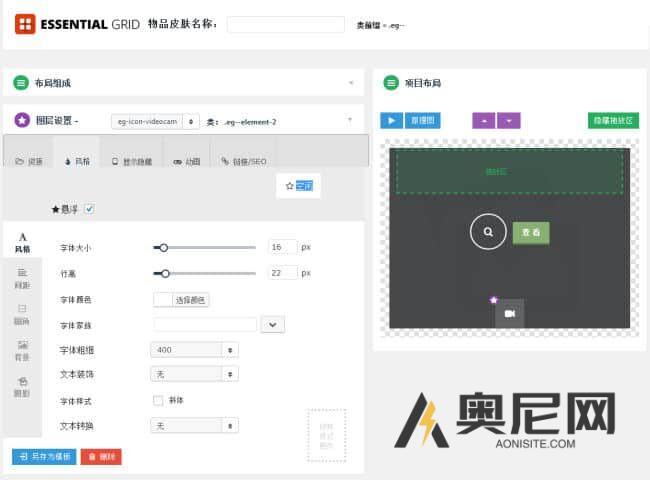Open the border side tab
This screenshot has height=480, width=650.
[x=22, y=314]
